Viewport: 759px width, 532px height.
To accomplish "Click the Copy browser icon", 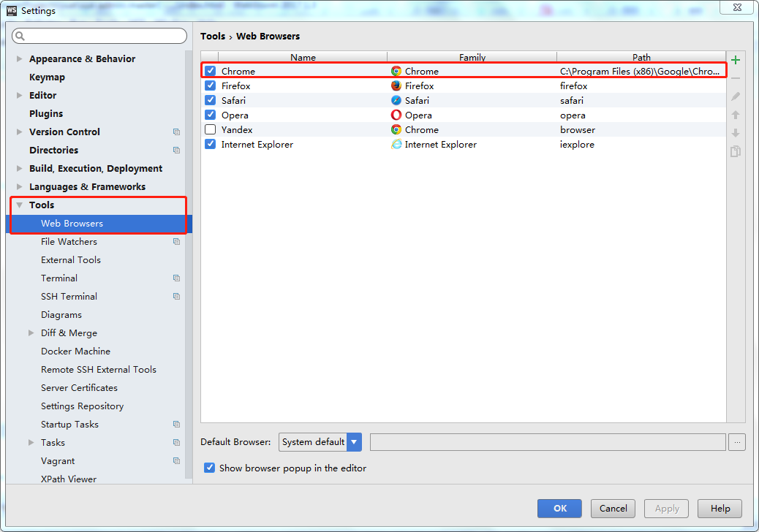I will pyautogui.click(x=736, y=151).
